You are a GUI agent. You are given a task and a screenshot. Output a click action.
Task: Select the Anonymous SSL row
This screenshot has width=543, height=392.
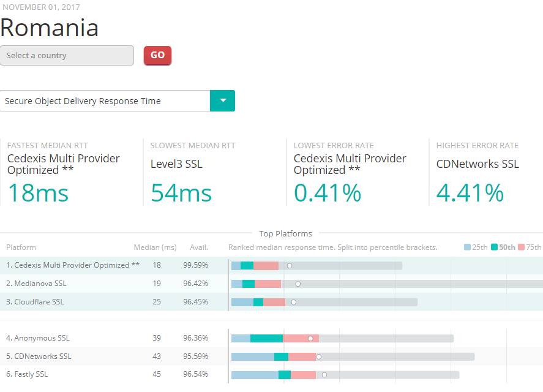click(x=272, y=338)
